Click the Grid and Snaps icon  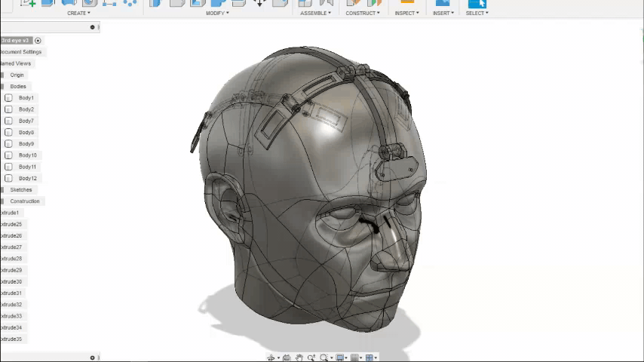[355, 357]
